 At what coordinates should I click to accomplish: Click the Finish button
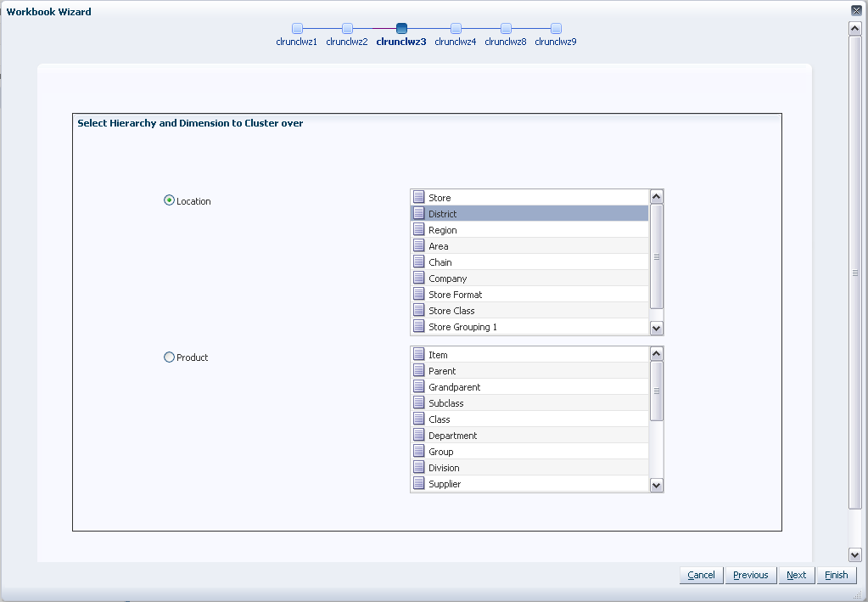click(837, 575)
